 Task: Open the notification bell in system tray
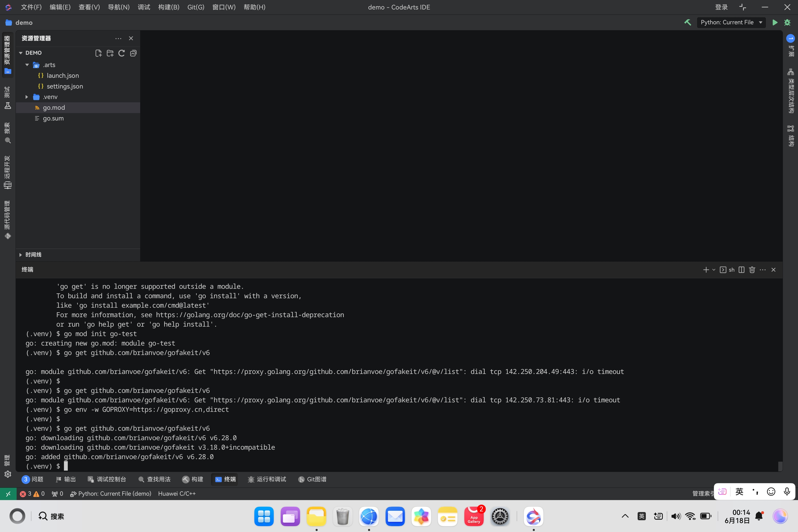click(759, 516)
